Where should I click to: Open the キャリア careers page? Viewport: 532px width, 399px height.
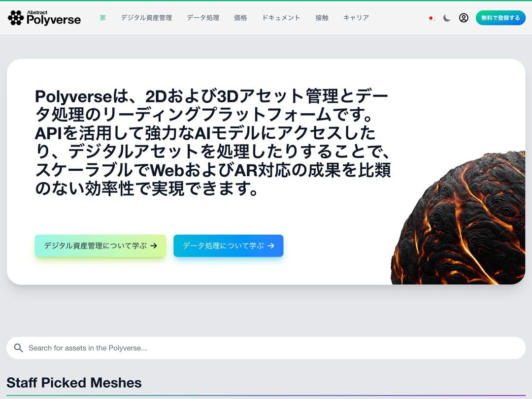(x=356, y=18)
